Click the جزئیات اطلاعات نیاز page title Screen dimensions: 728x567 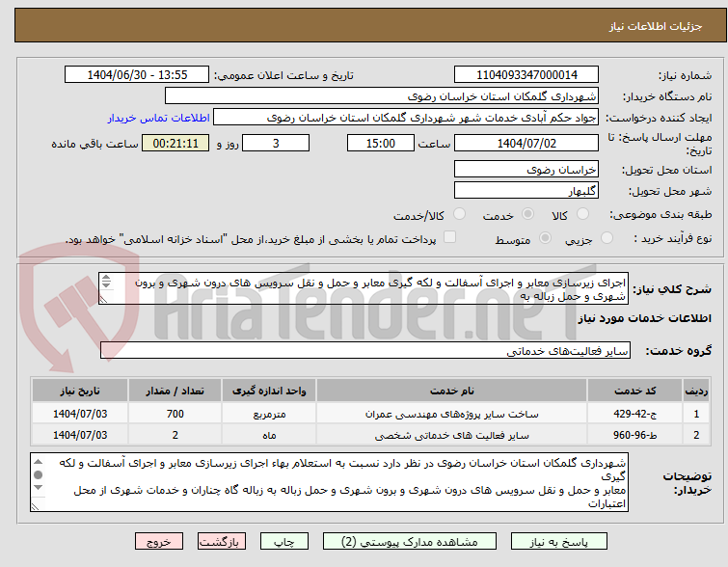point(656,26)
